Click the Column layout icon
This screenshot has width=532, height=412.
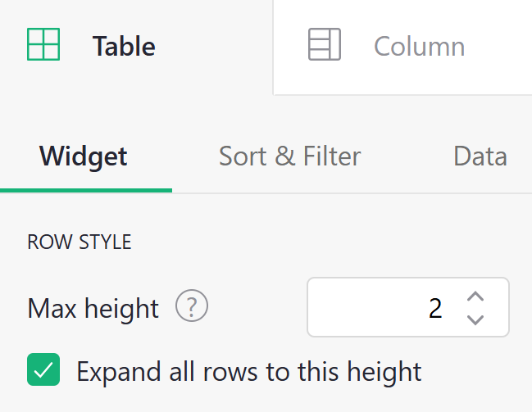[x=324, y=45]
